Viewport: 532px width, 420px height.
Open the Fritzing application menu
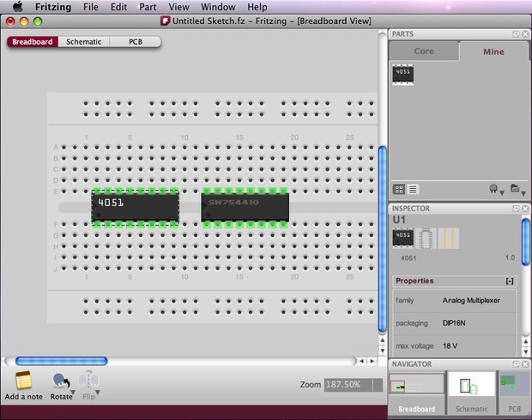coord(53,7)
